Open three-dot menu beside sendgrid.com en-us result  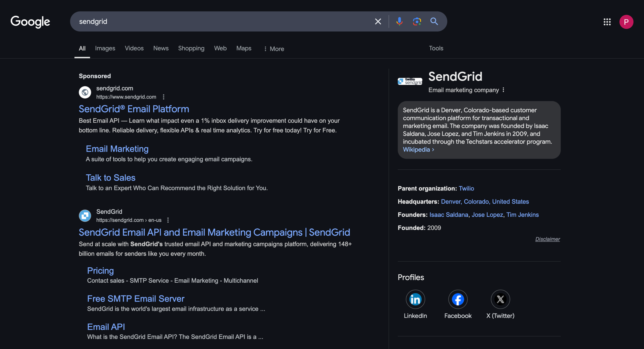click(x=168, y=220)
